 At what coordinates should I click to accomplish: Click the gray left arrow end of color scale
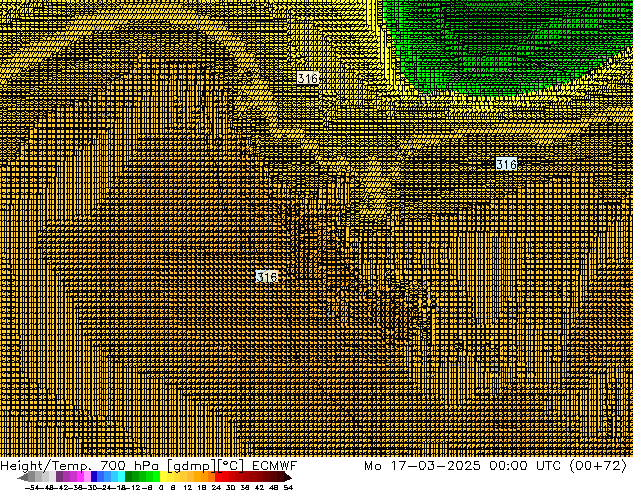[x=23, y=477]
